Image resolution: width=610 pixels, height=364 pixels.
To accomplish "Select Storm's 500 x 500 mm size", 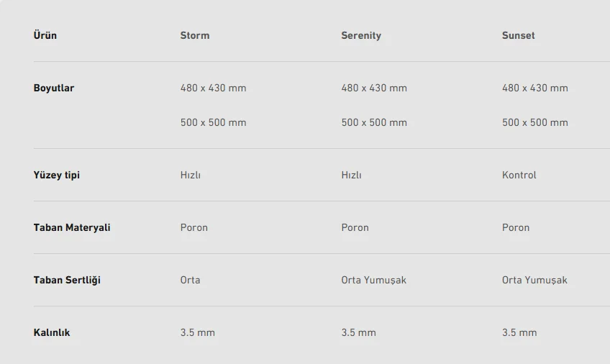I will tap(213, 122).
